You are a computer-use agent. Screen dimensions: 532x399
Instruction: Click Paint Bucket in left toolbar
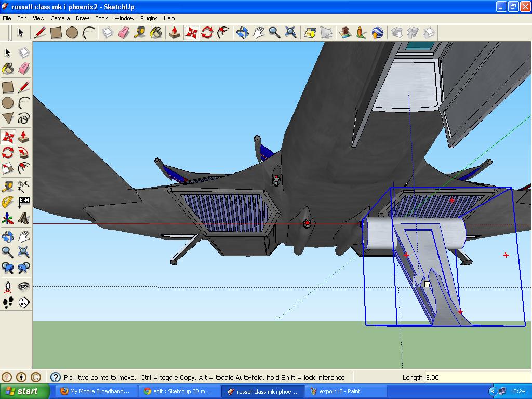click(8, 69)
